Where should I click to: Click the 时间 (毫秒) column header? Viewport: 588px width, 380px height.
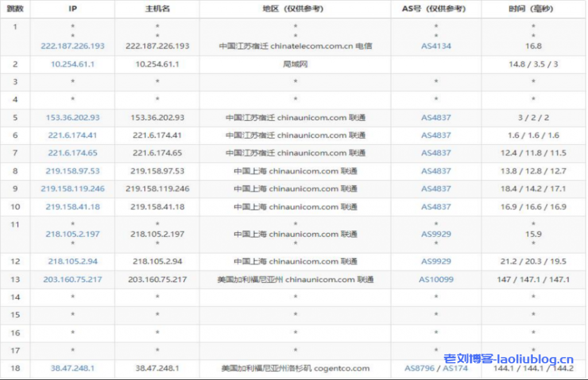click(533, 9)
